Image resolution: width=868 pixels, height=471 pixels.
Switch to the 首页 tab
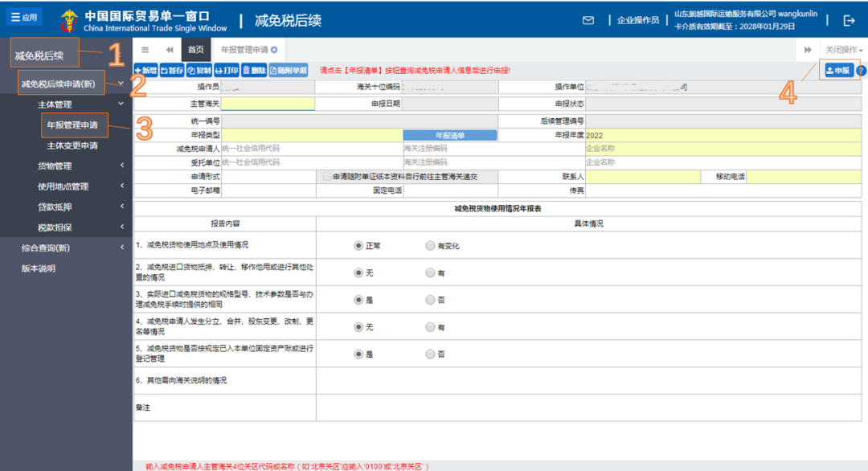tap(195, 50)
